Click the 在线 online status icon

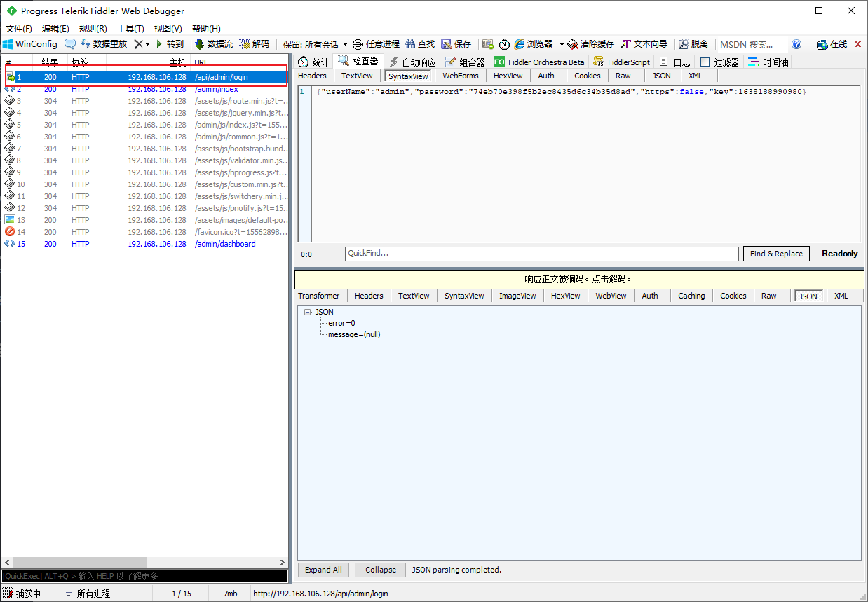[x=832, y=44]
